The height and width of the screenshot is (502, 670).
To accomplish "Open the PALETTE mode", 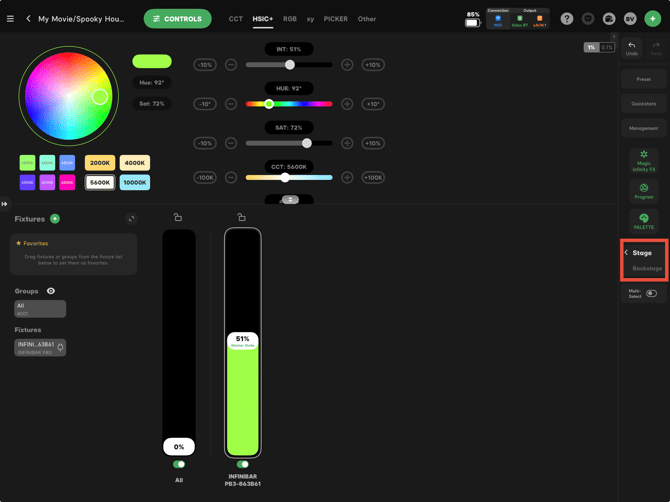I will coord(644,221).
